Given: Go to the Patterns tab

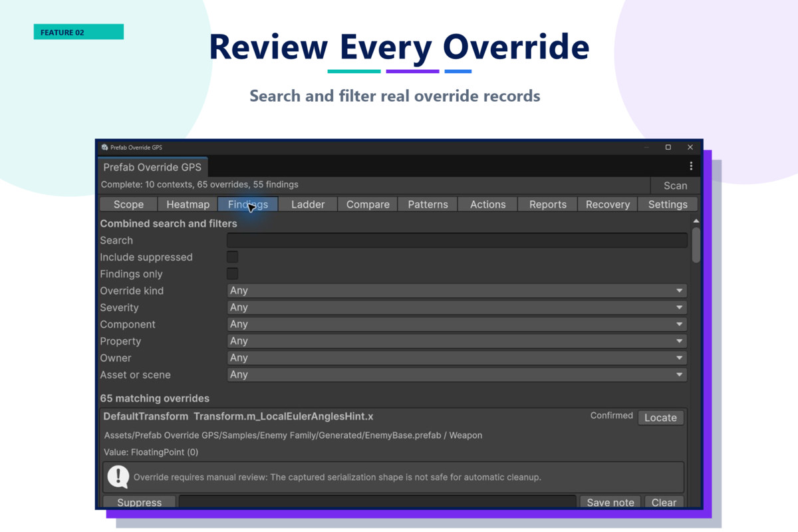Looking at the screenshot, I should (x=428, y=204).
